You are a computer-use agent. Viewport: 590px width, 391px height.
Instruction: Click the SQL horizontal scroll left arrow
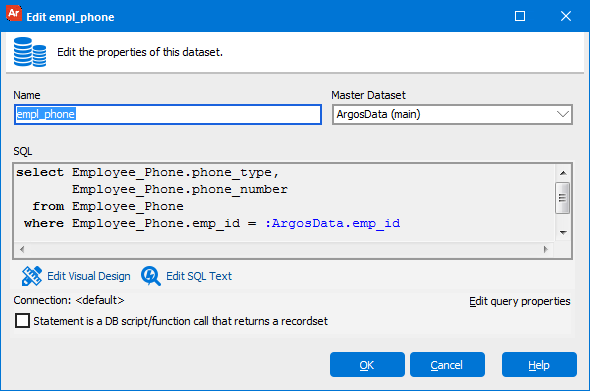tap(22, 249)
